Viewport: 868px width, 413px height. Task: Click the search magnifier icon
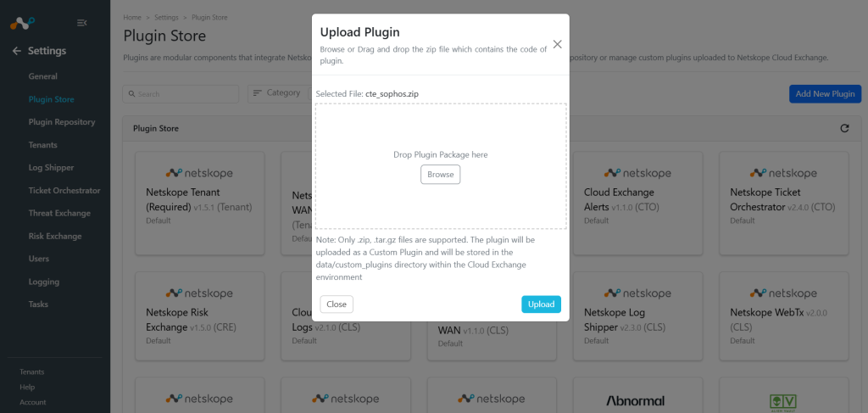tap(131, 94)
